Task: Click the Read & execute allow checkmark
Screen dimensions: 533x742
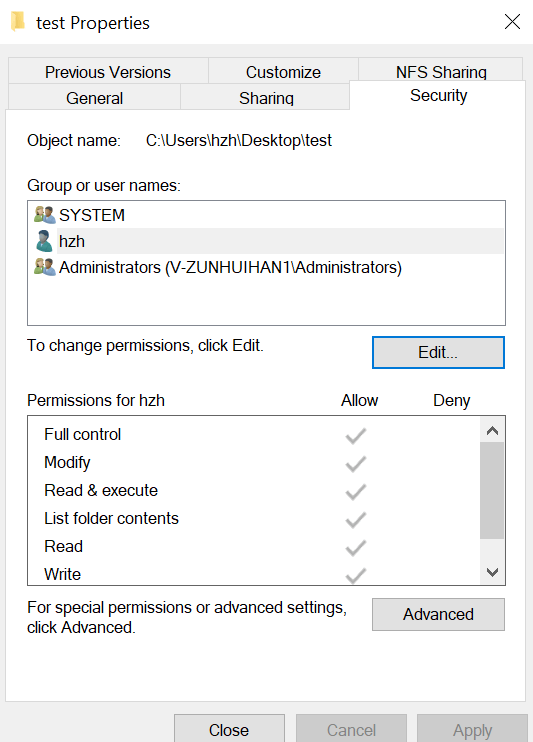Action: [355, 492]
